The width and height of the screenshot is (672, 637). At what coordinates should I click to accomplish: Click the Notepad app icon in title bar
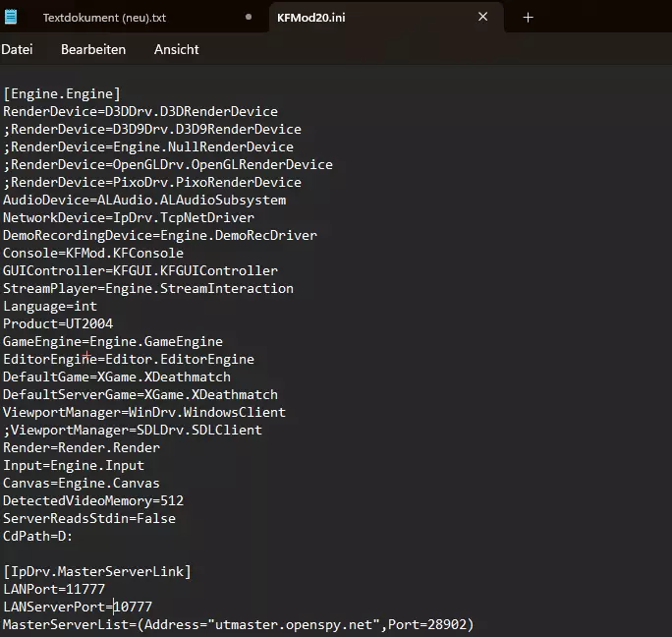10,17
